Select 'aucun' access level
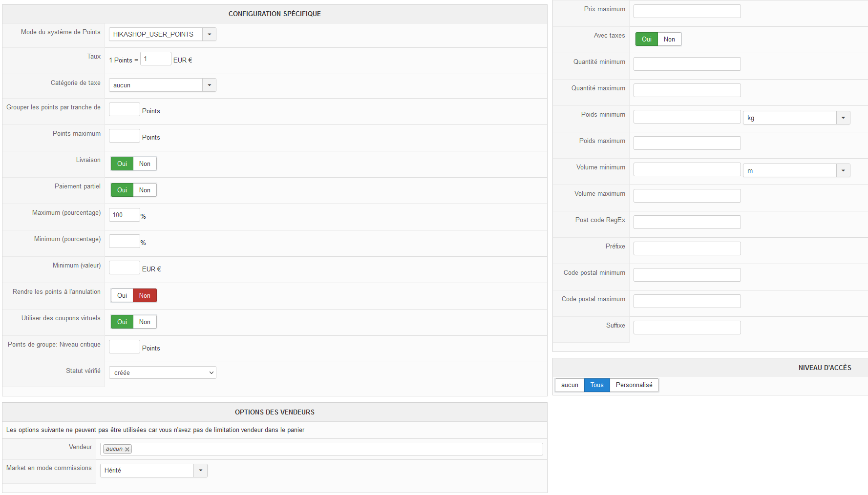The image size is (868, 495). click(x=570, y=385)
